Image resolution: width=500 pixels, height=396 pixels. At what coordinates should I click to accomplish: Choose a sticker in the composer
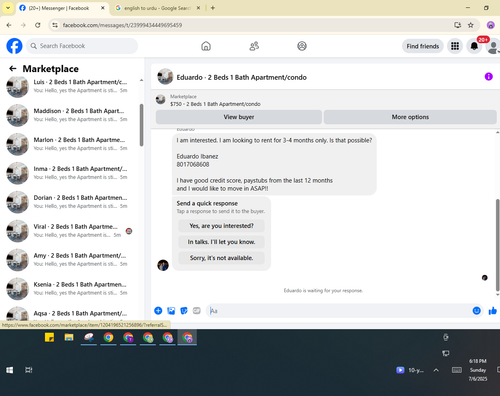point(184,311)
